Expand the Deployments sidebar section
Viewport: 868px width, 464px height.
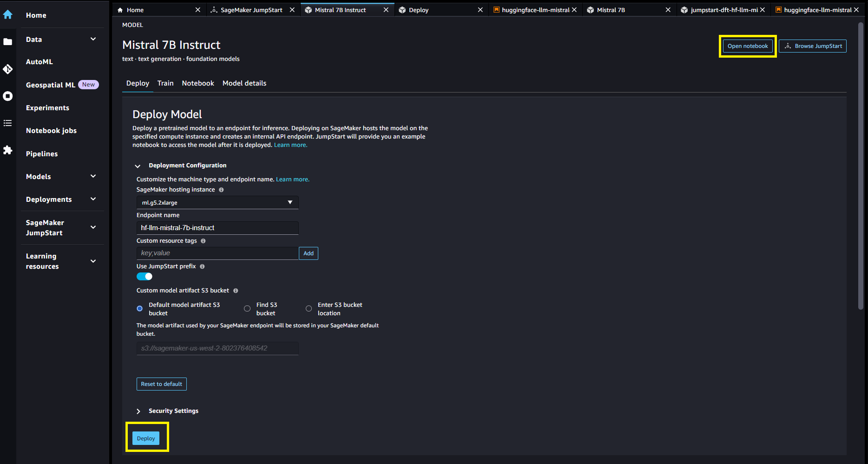[93, 199]
